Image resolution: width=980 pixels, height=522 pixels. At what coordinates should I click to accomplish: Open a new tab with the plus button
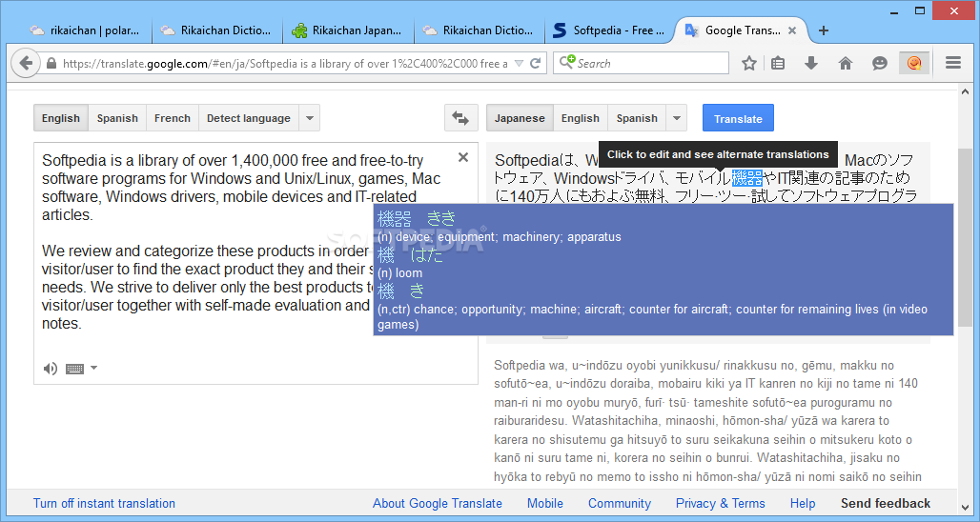click(x=823, y=30)
